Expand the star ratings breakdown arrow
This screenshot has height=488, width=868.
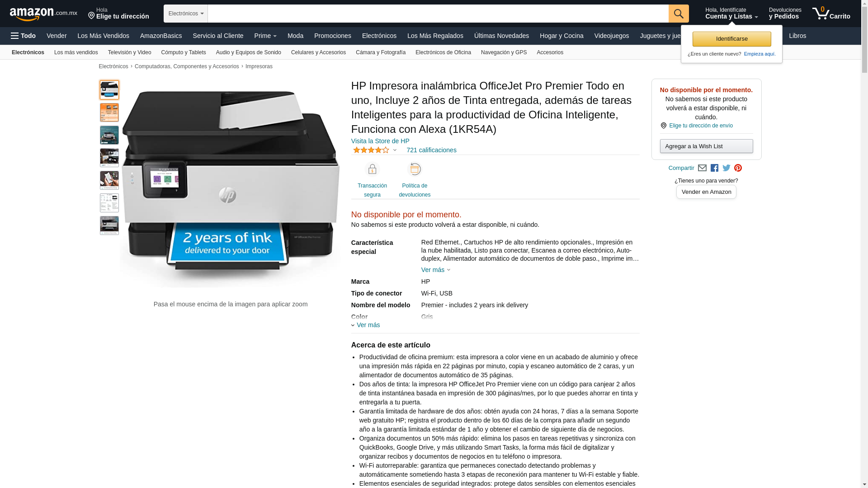click(395, 150)
